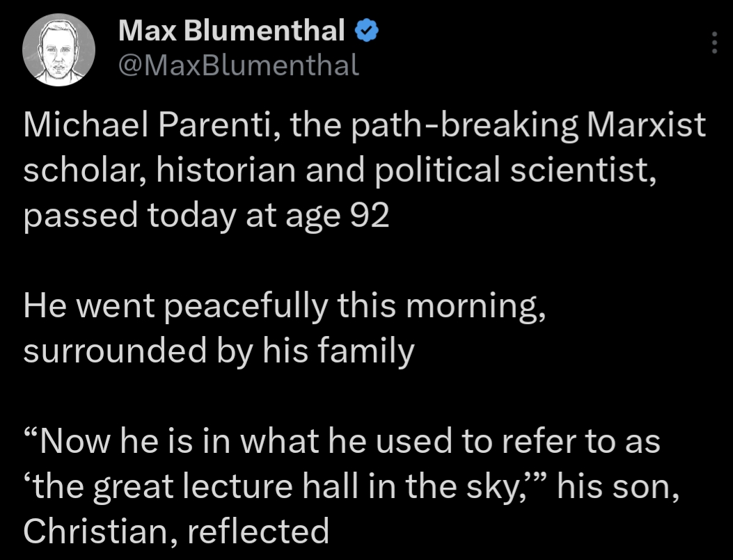This screenshot has width=733, height=560.
Task: Open the @MaxBlumenthal handle link
Action: point(239,65)
